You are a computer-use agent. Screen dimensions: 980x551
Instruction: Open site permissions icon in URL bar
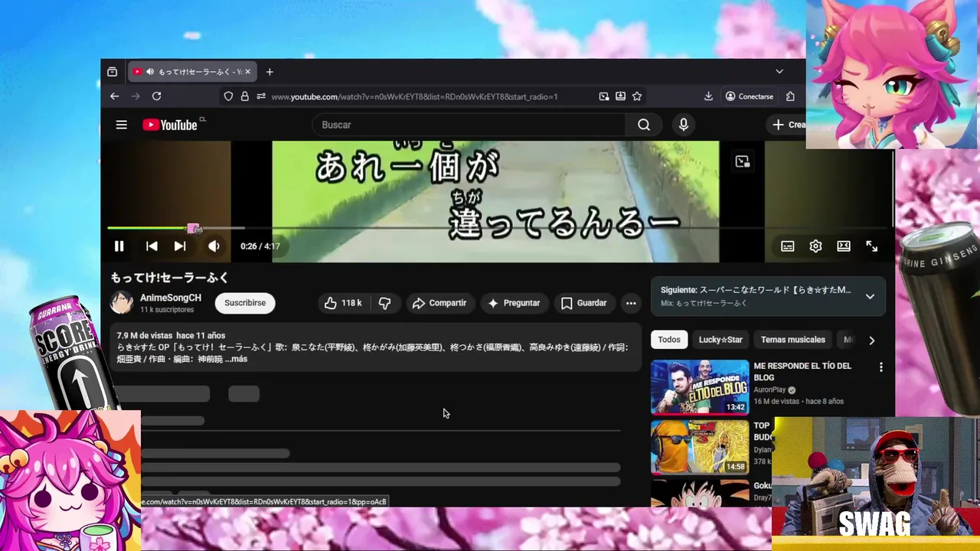261,96
